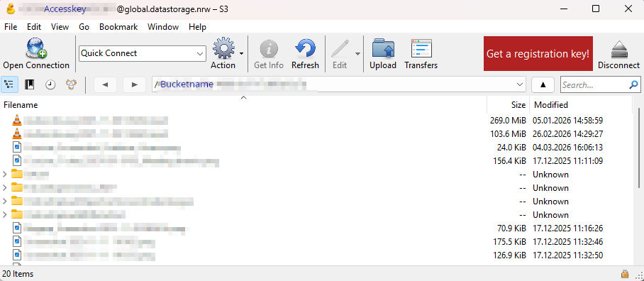The height and width of the screenshot is (281, 644).
Task: Click modified date 17.12.2025 11:16:26
Action: tap(567, 228)
